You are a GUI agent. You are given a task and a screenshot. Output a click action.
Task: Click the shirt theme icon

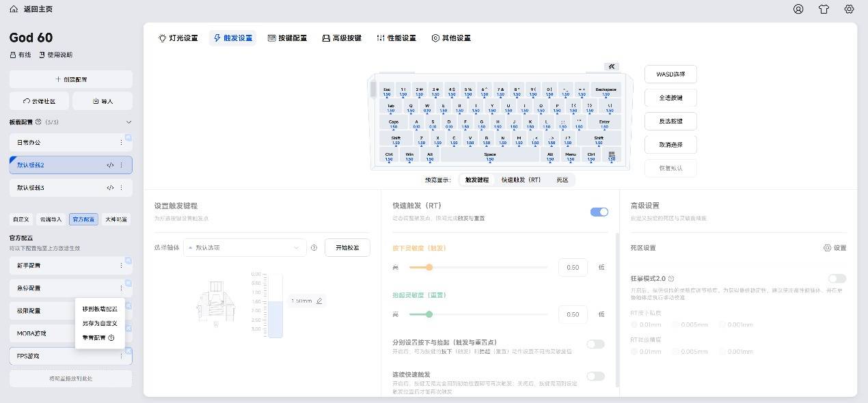tap(824, 9)
